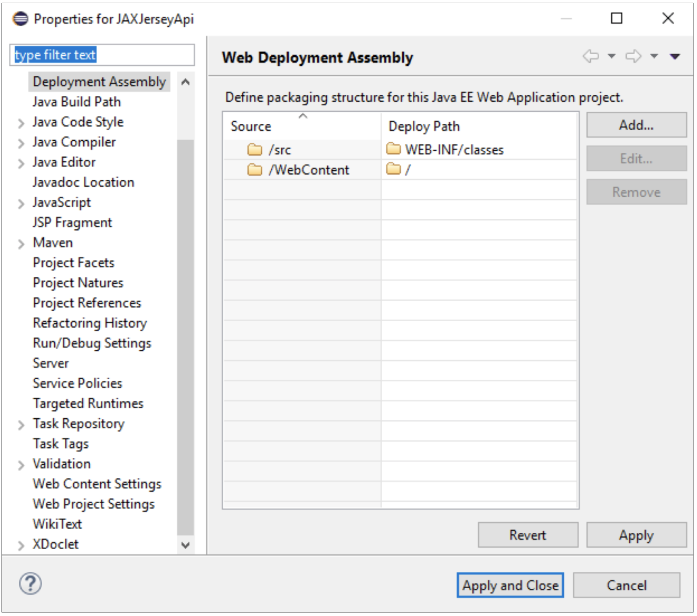Viewport: 697px width, 616px height.
Task: Sort by the Source column header
Action: (251, 126)
